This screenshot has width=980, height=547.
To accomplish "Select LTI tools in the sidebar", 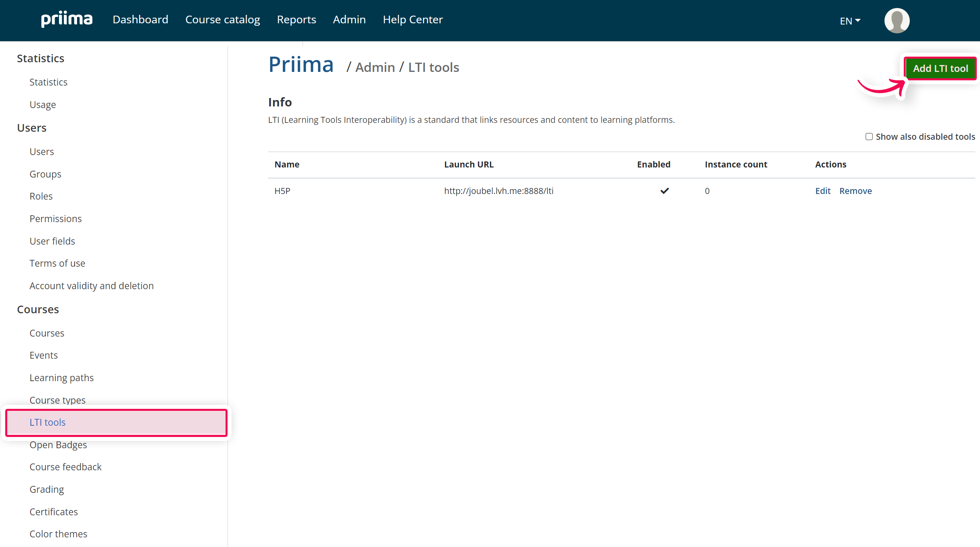I will (x=116, y=422).
